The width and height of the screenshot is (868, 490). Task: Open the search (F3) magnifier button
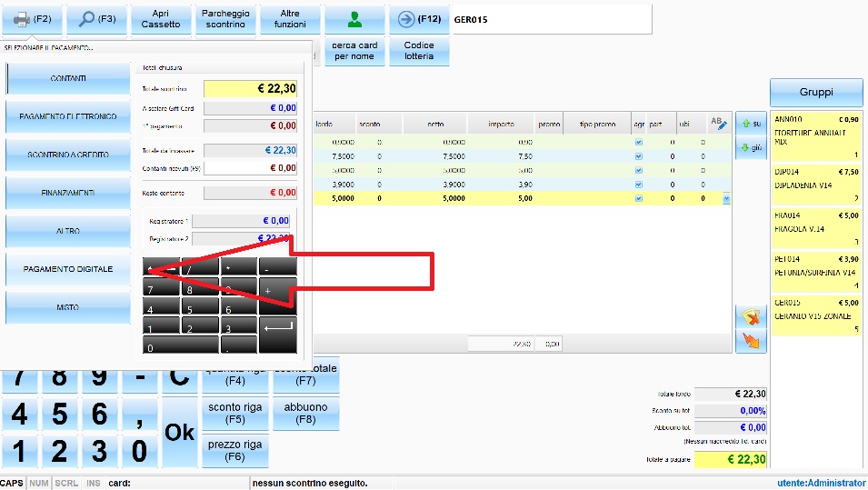(x=97, y=19)
